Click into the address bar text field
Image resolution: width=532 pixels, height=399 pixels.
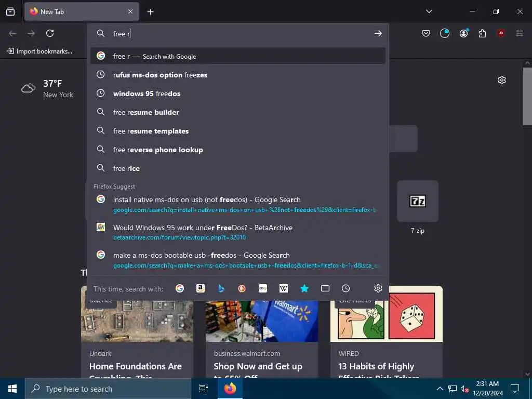pyautogui.click(x=237, y=34)
